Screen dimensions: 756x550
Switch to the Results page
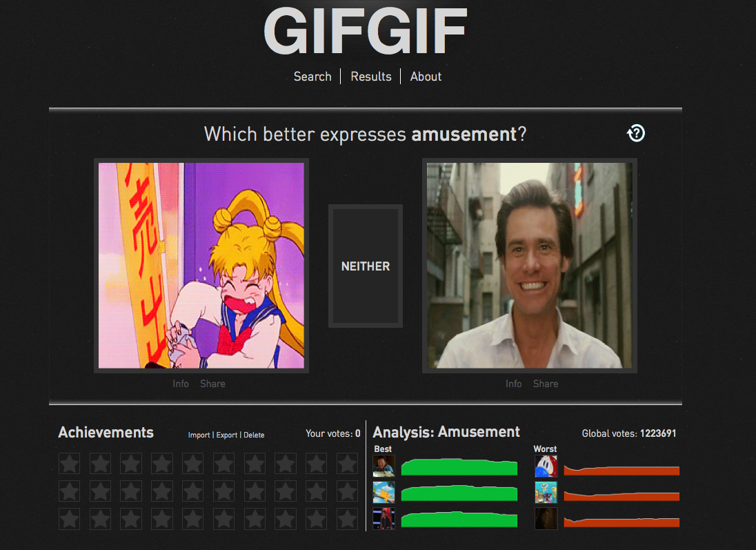pos(370,77)
